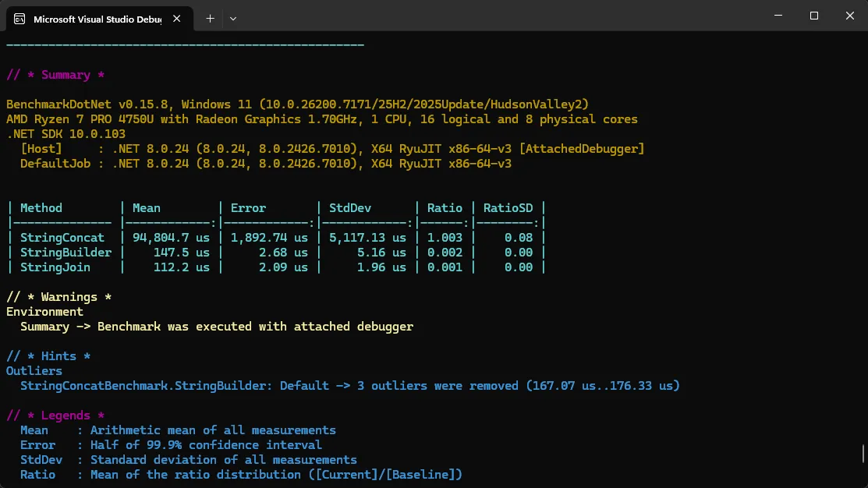
Task: Click StringJoin in the results table
Action: tap(55, 267)
